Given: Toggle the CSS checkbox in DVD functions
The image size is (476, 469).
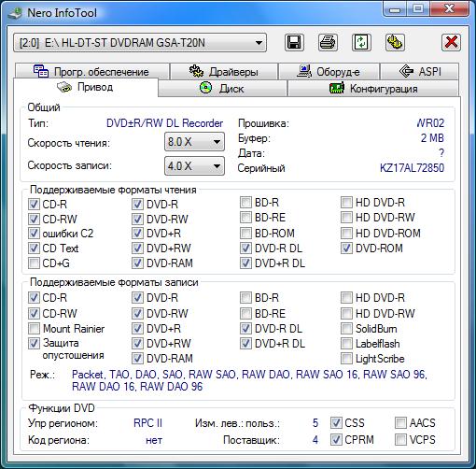Looking at the screenshot, I should pos(336,423).
